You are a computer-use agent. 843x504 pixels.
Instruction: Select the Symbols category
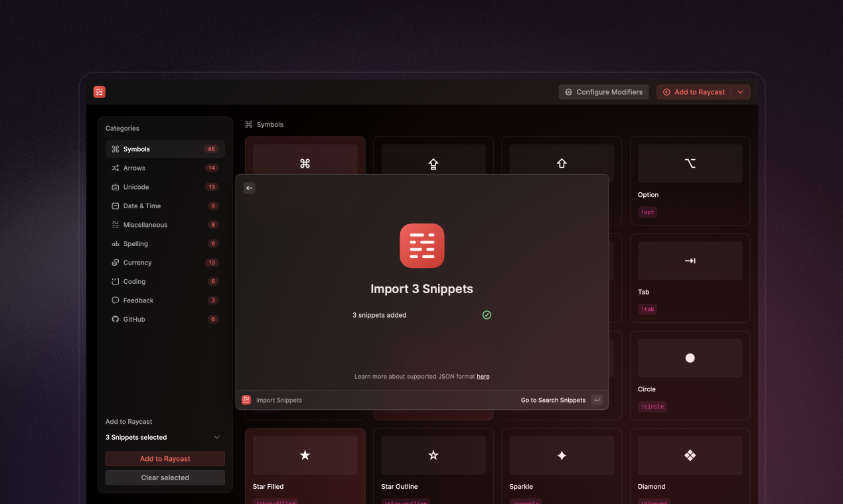165,149
